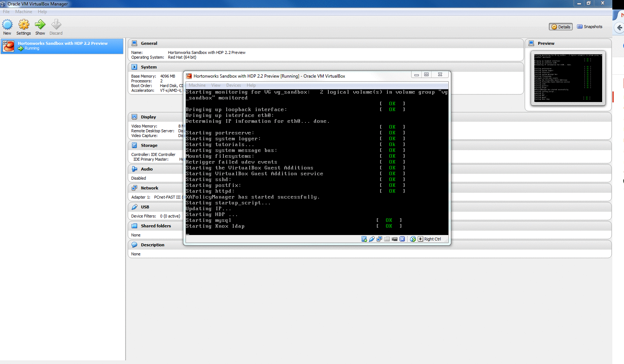
Task: Click the Description section bubble icon
Action: [134, 245]
